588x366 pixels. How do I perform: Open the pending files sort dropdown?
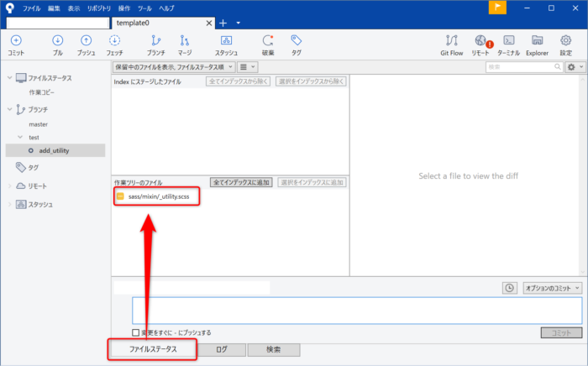point(173,66)
